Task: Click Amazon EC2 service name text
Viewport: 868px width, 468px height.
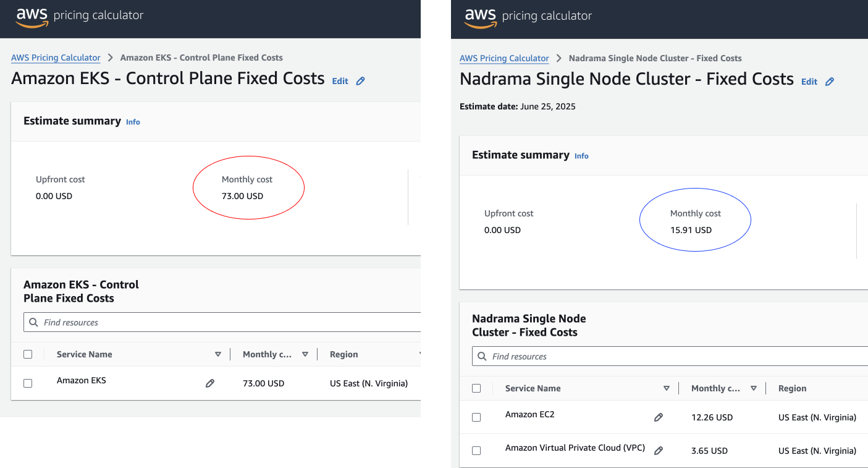Action: [x=529, y=414]
